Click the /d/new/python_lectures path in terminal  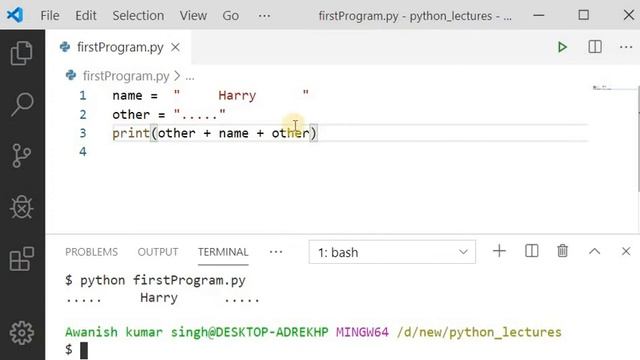click(x=479, y=332)
